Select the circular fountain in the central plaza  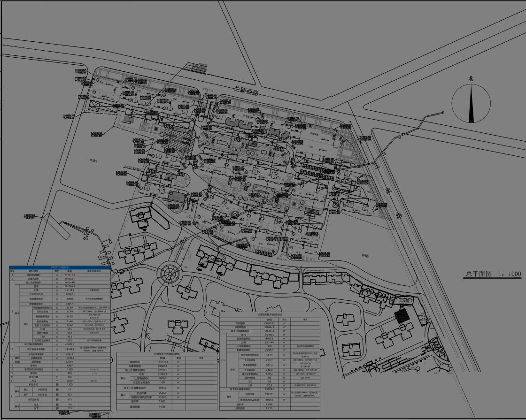click(232, 214)
